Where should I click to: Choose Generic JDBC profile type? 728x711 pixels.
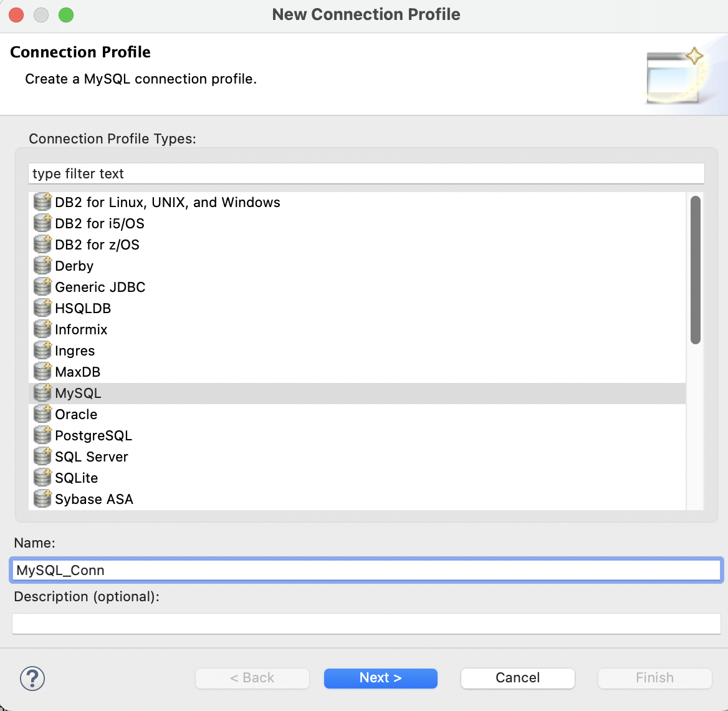[357, 287]
